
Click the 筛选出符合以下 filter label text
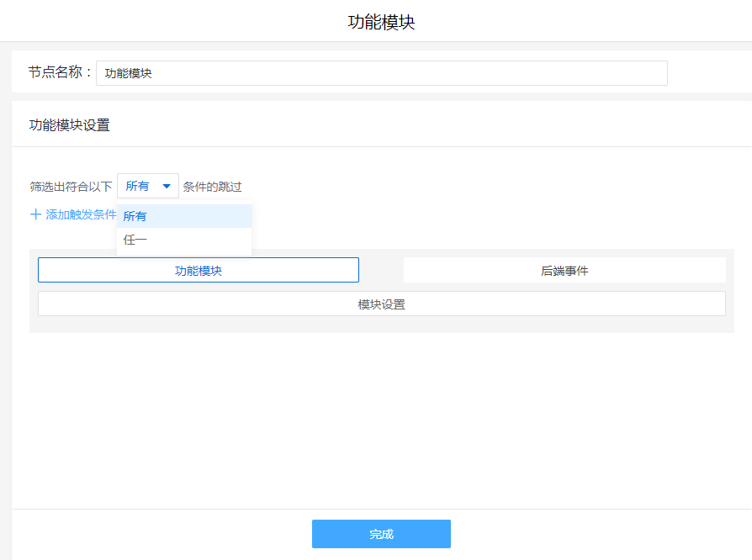(71, 187)
